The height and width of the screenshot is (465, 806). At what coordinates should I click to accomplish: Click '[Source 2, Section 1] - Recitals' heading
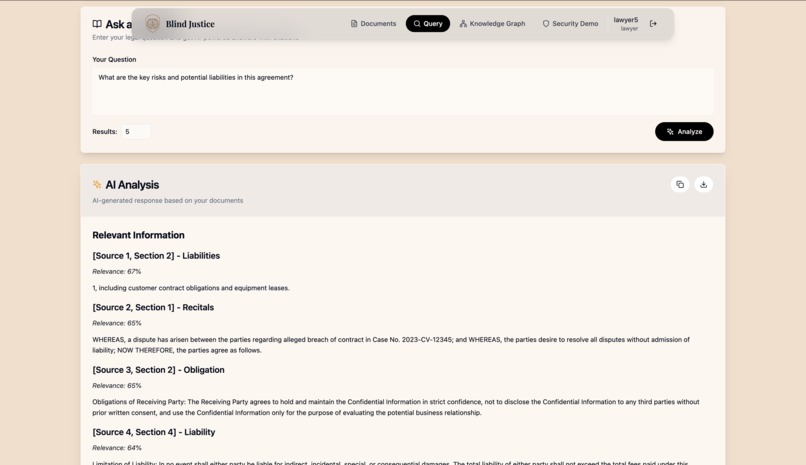coord(153,307)
